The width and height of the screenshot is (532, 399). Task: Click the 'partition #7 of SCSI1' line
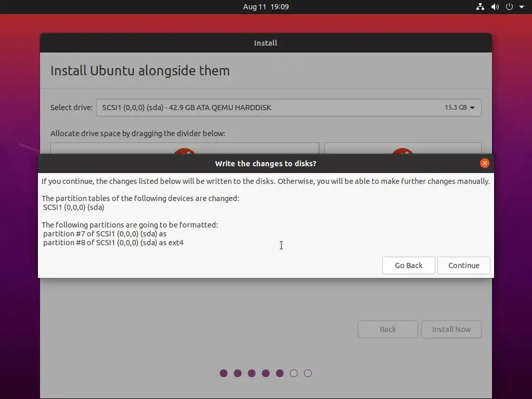104,234
